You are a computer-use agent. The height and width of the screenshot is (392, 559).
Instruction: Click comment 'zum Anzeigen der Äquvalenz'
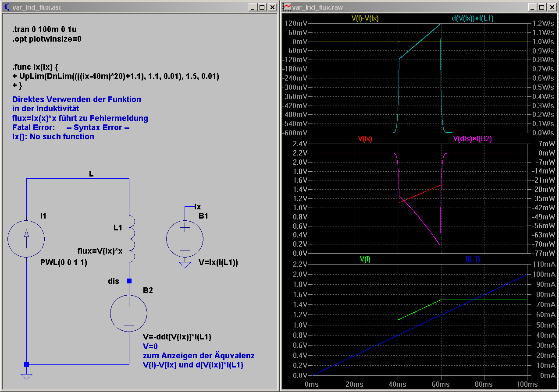[199, 355]
